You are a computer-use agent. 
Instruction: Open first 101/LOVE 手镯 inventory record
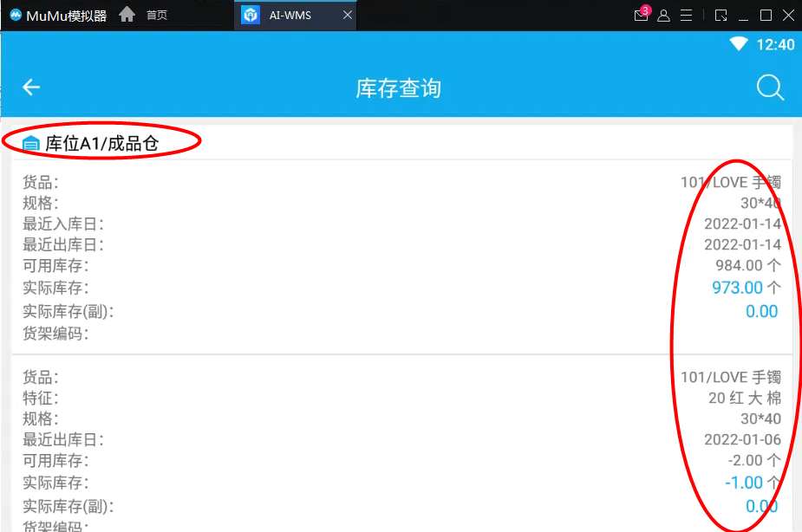[401, 257]
